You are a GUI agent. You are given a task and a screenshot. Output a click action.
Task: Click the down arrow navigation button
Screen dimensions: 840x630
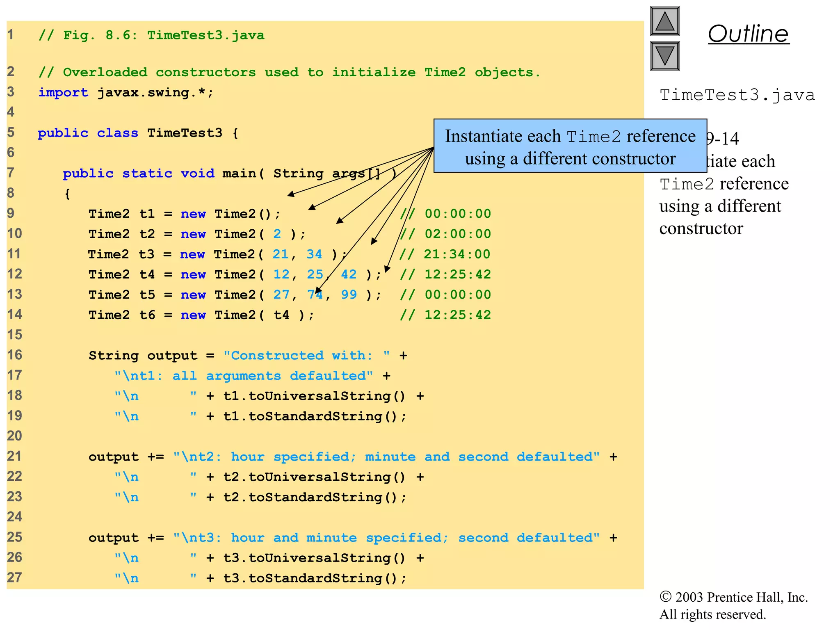click(x=664, y=56)
